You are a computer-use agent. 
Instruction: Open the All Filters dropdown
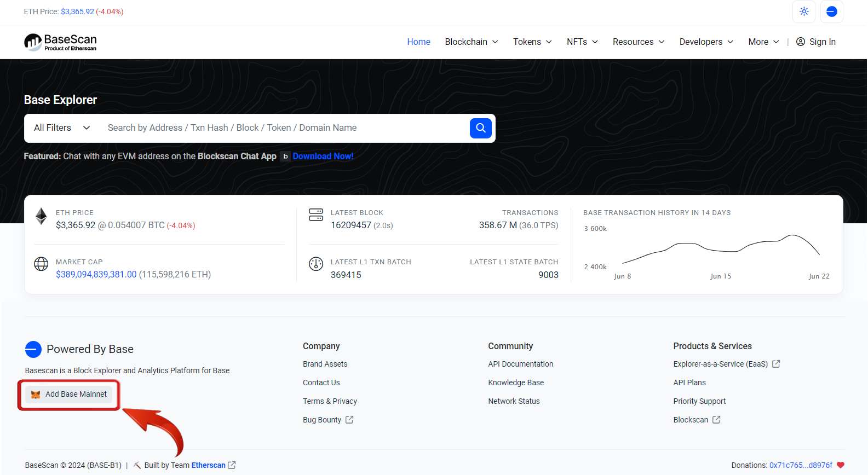(62, 128)
